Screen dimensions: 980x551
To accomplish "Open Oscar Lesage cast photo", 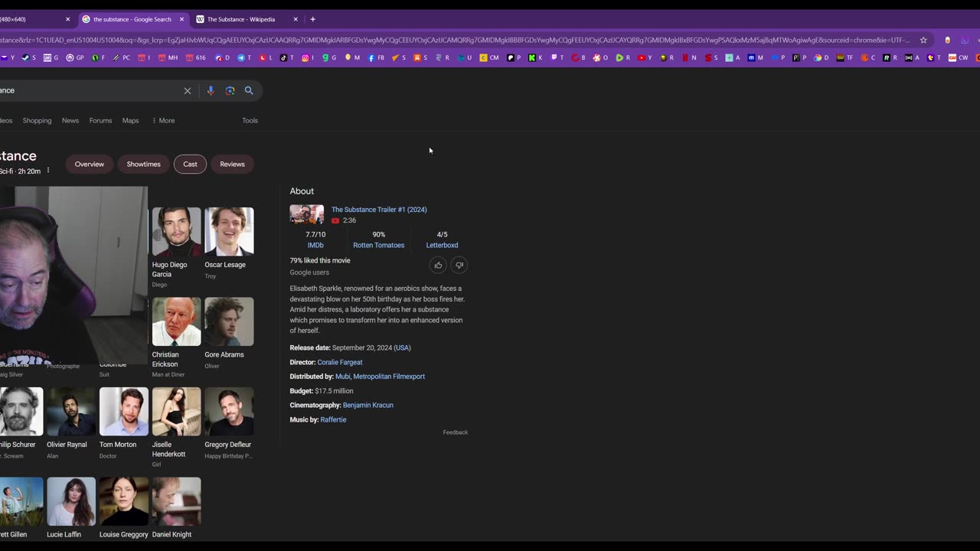I will (x=229, y=231).
